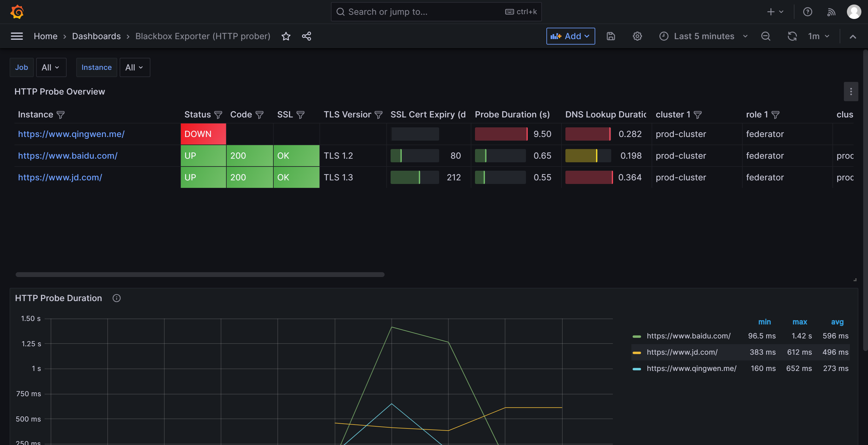Refresh the dashboard now
868x445 pixels.
pyautogui.click(x=792, y=36)
